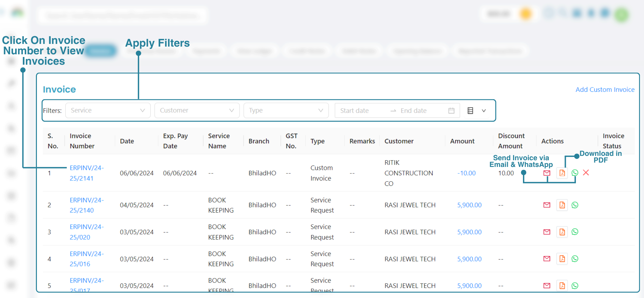Send invoice ERPINV/24-25/2140 via WhatsApp
This screenshot has height=298, width=644.
pos(575,205)
